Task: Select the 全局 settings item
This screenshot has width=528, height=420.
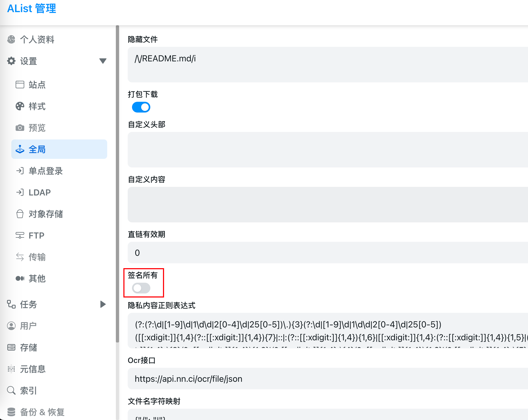Action: coord(59,149)
